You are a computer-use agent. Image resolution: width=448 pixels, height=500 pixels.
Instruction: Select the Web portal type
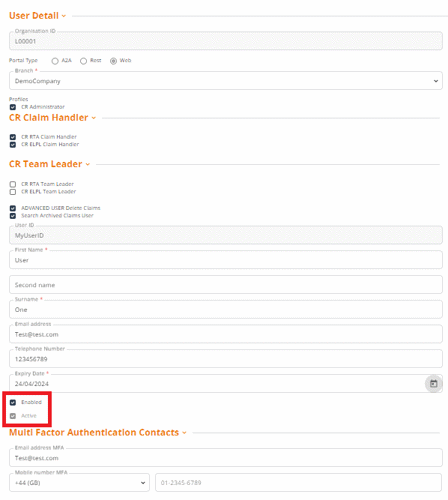[x=113, y=61]
